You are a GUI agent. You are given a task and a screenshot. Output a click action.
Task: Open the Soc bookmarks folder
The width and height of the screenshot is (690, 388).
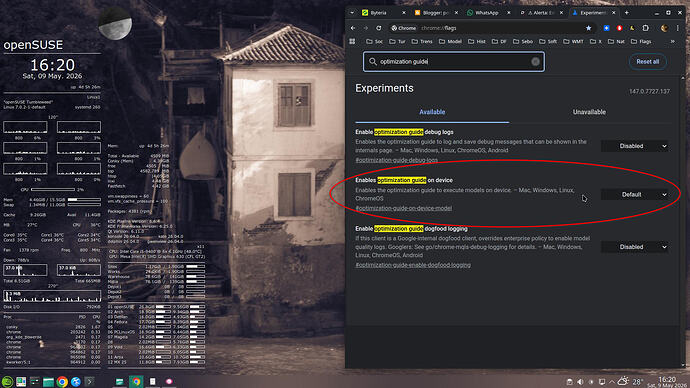(374, 41)
